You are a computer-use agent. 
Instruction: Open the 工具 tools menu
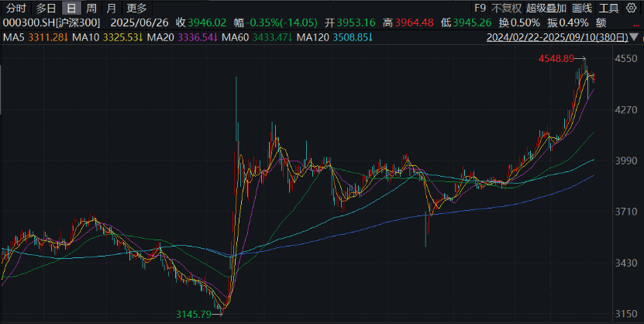point(609,9)
